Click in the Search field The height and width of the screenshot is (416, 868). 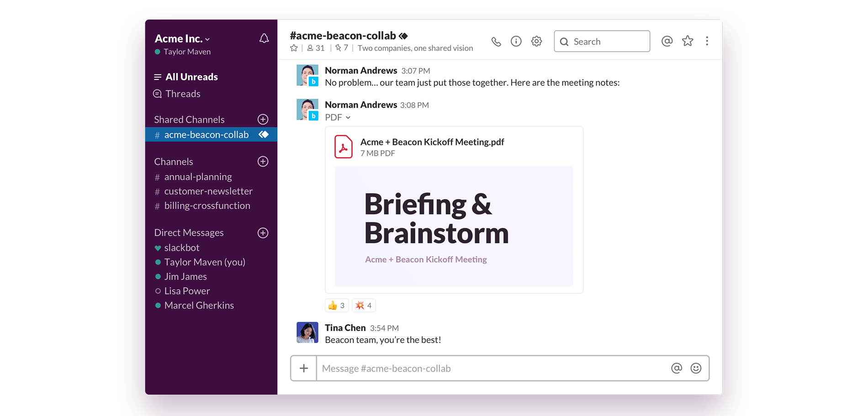[602, 41]
